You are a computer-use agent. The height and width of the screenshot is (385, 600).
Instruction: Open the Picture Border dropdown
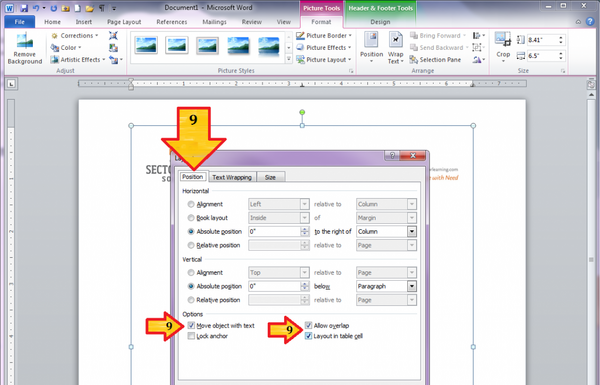(x=324, y=36)
